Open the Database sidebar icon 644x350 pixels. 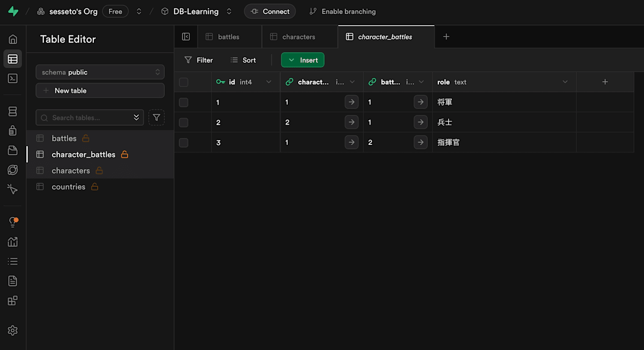point(13,112)
